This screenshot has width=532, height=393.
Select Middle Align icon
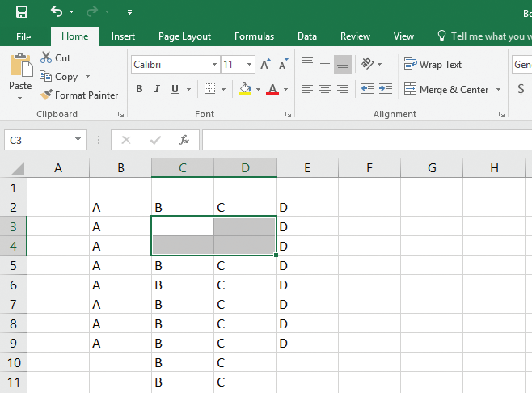point(325,64)
